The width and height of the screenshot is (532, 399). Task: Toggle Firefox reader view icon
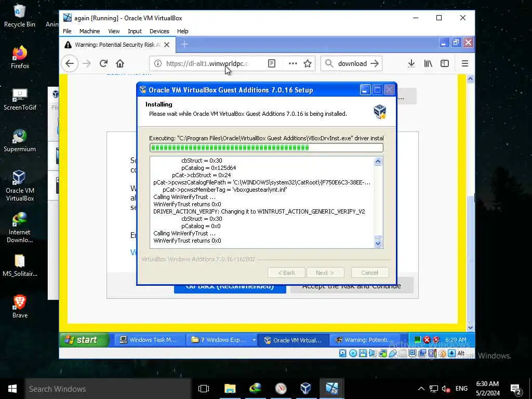click(x=271, y=63)
